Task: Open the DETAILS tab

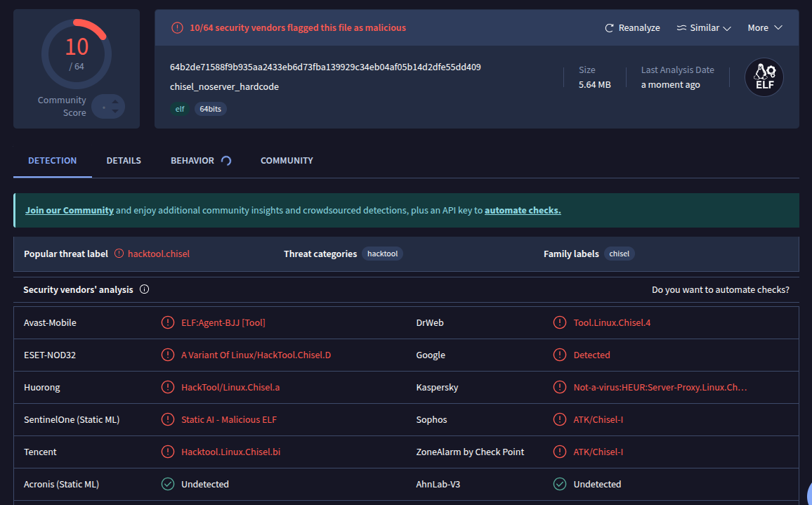Action: pyautogui.click(x=124, y=161)
